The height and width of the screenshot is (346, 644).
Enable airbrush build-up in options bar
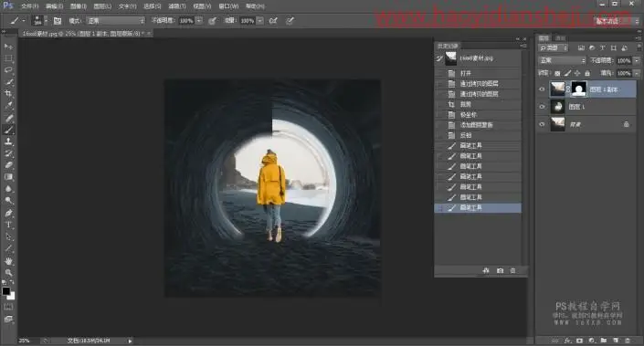pyautogui.click(x=273, y=20)
